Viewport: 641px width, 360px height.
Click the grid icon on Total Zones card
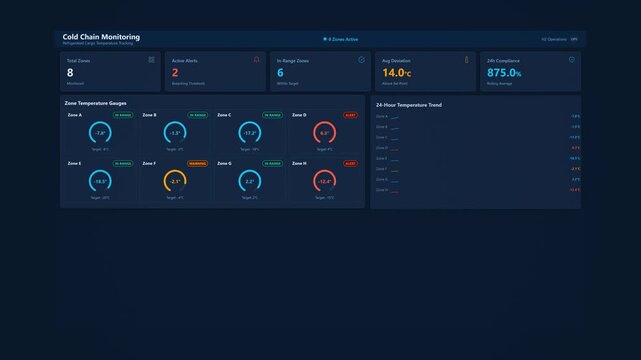tap(152, 60)
